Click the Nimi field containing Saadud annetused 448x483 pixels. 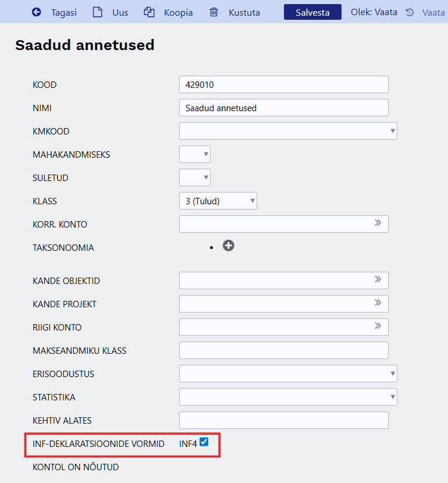(283, 108)
